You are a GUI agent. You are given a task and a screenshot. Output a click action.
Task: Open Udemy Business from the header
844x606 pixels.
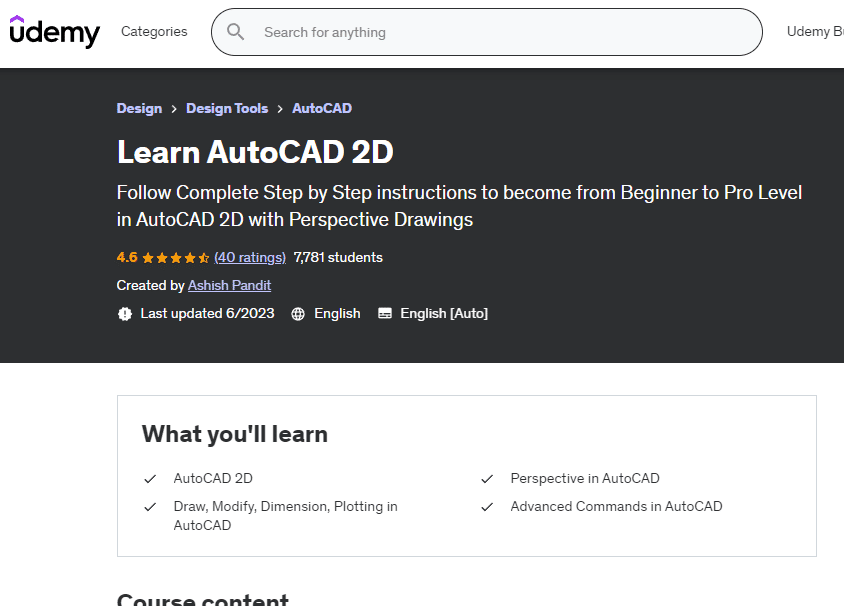[x=814, y=32]
